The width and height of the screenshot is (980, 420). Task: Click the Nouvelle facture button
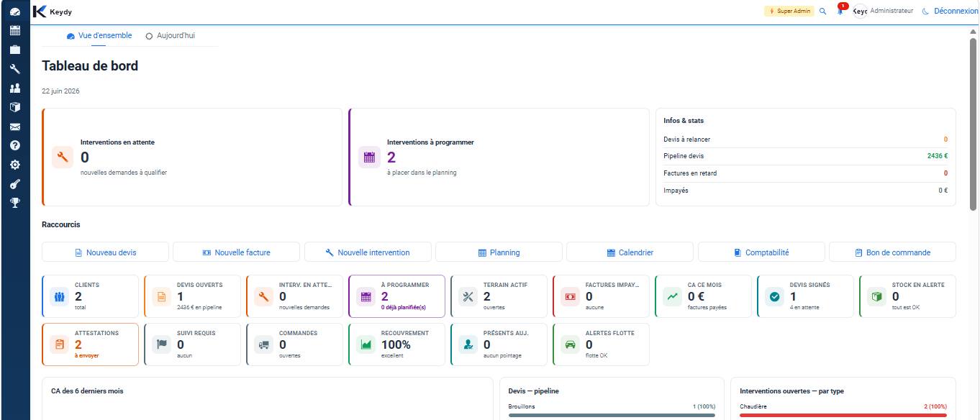tap(237, 252)
